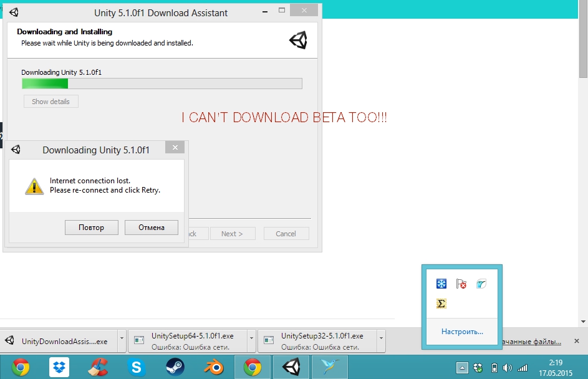
Task: Click the snowflake icon in tray popup
Action: pos(441,284)
